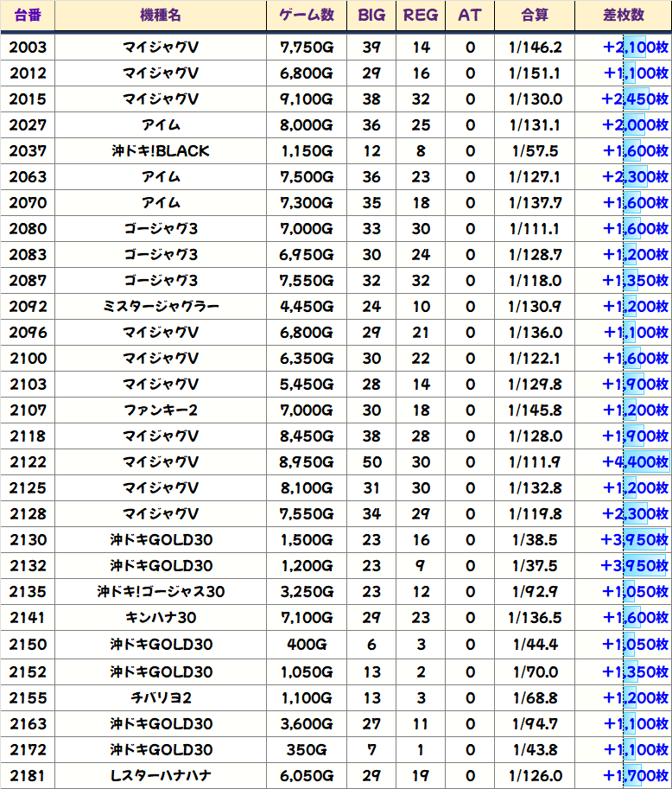Click ファンキー2 machine name
Image resolution: width=672 pixels, height=789 pixels.
click(161, 410)
